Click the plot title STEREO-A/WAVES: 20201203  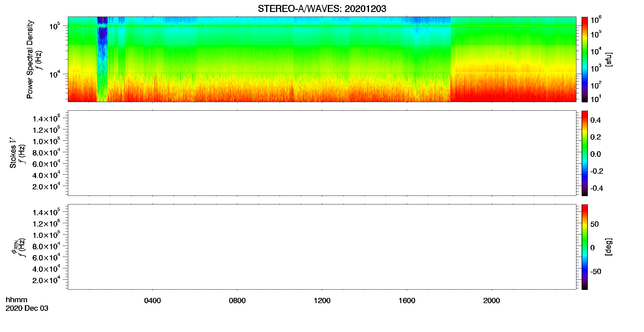tap(322, 9)
